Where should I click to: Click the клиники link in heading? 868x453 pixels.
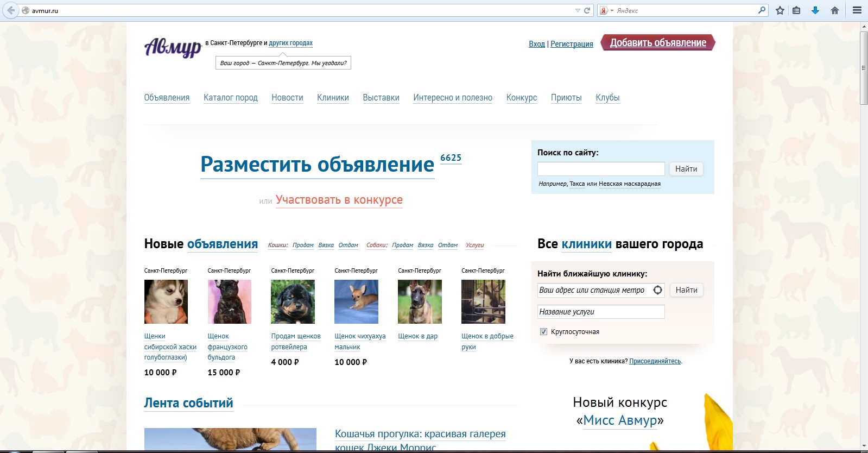click(586, 244)
